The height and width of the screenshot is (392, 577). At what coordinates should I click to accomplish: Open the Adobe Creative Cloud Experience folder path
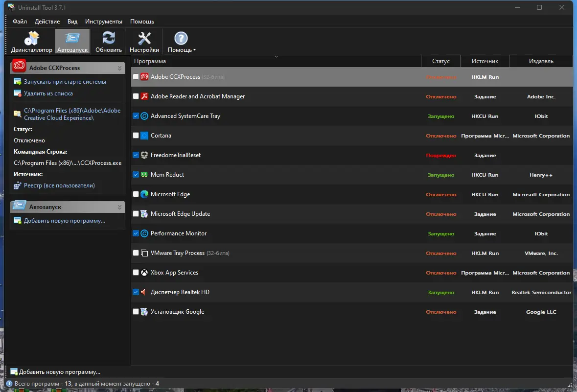72,114
